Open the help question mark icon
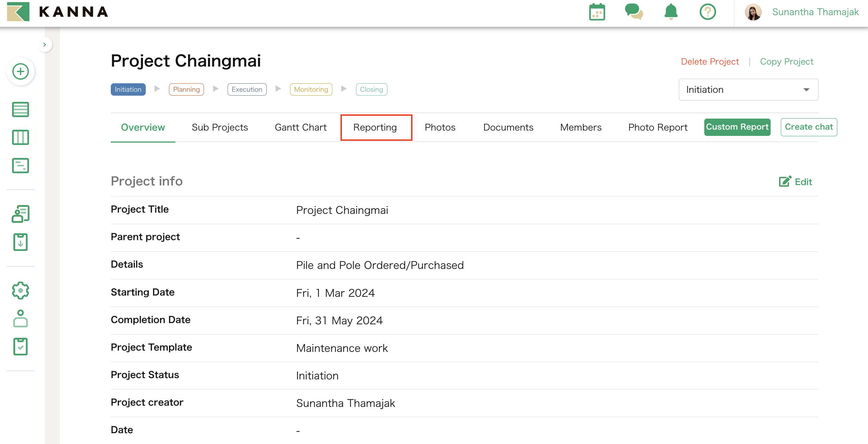The width and height of the screenshot is (868, 444). point(707,12)
